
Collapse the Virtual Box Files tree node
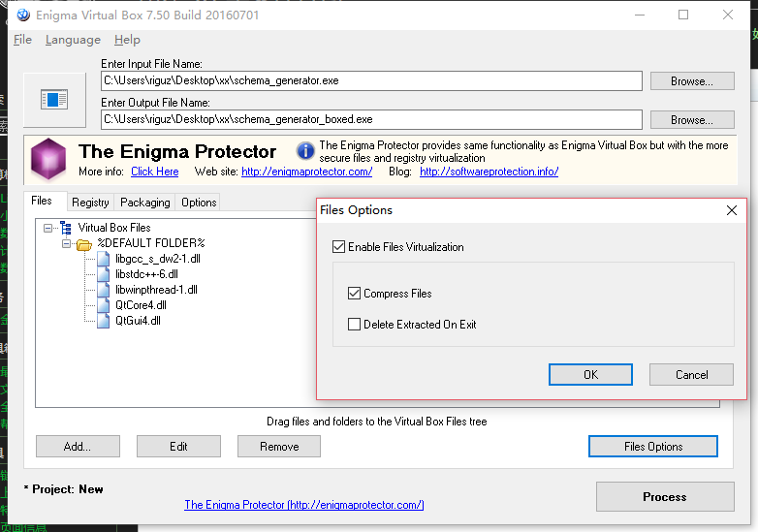47,228
